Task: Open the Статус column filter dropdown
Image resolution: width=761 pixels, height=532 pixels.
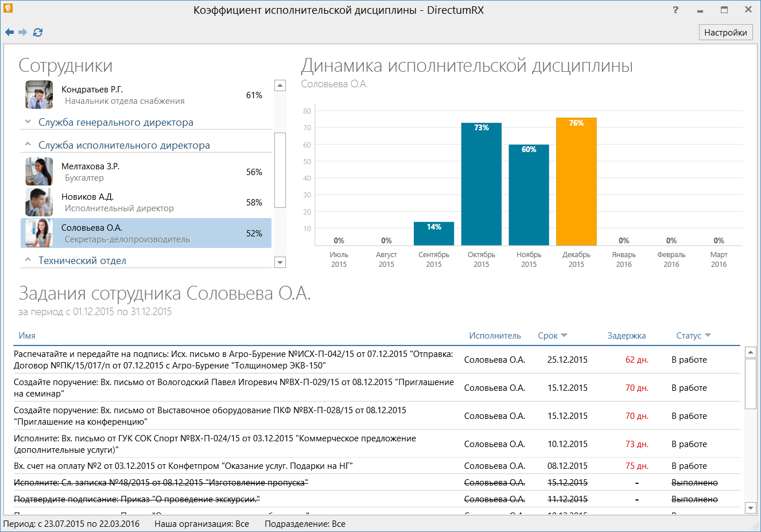Action: tap(708, 336)
